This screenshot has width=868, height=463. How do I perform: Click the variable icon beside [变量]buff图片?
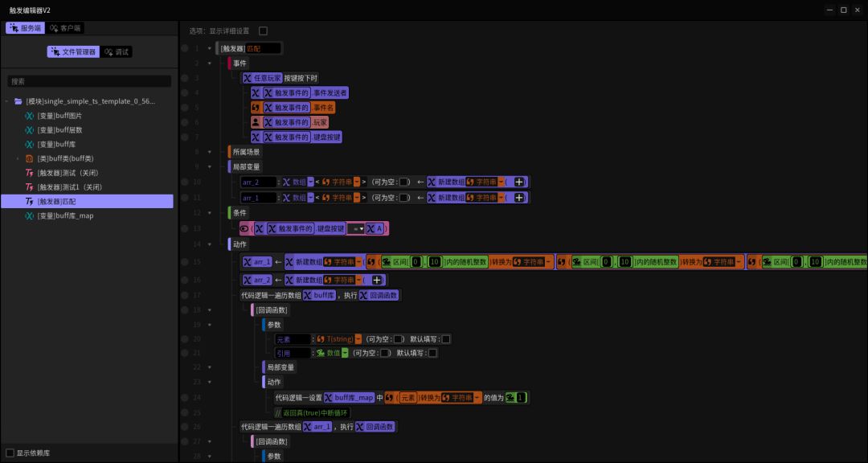[x=29, y=116]
